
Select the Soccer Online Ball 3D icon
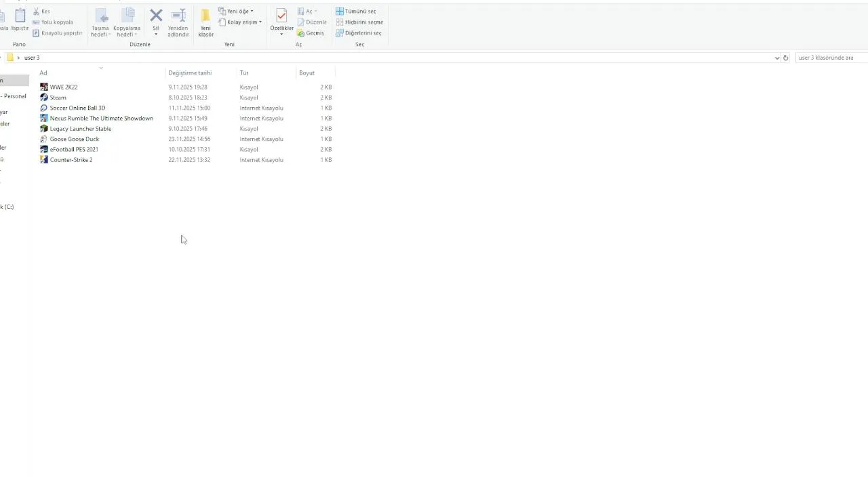tap(44, 108)
